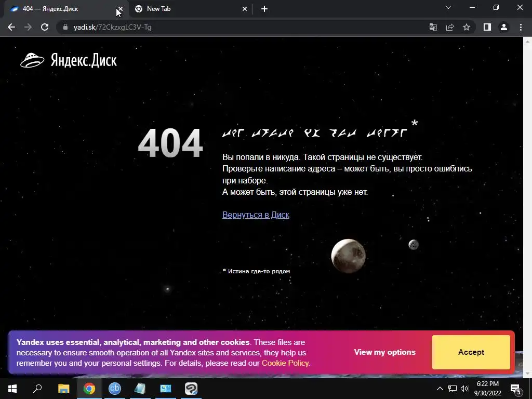Open a new tab with plus button
The width and height of the screenshot is (532, 399).
[x=264, y=9]
